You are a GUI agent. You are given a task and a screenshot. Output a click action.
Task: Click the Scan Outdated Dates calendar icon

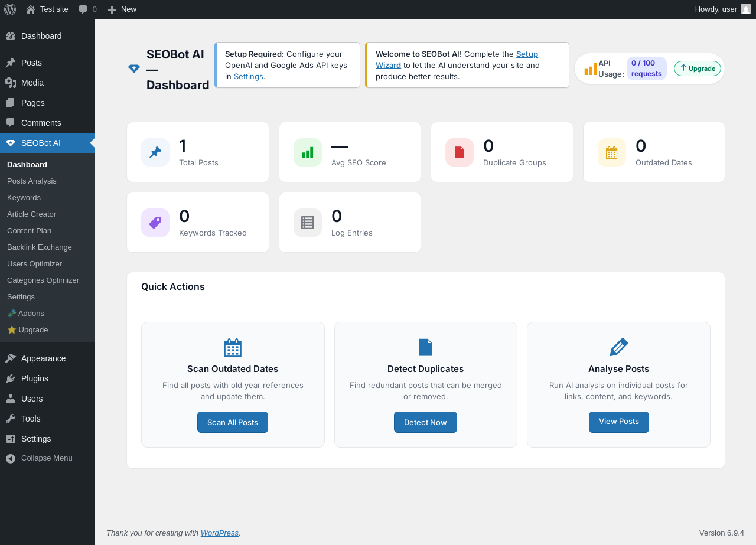(x=233, y=348)
